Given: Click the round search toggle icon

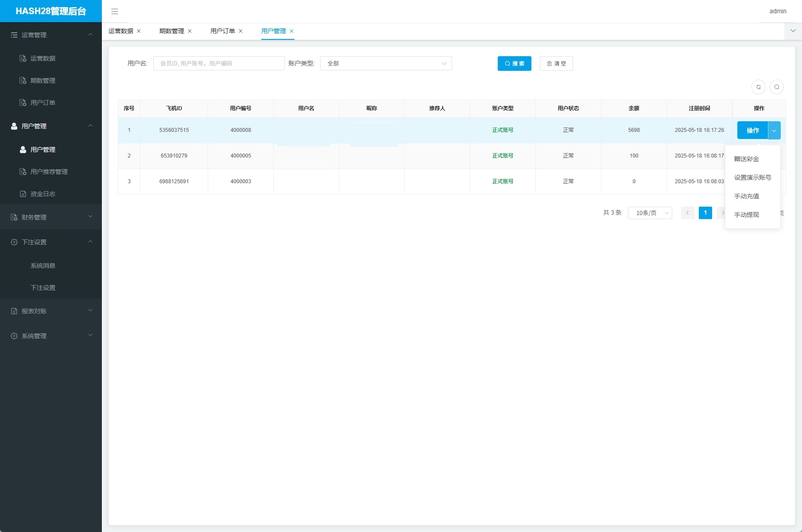Looking at the screenshot, I should coord(777,87).
